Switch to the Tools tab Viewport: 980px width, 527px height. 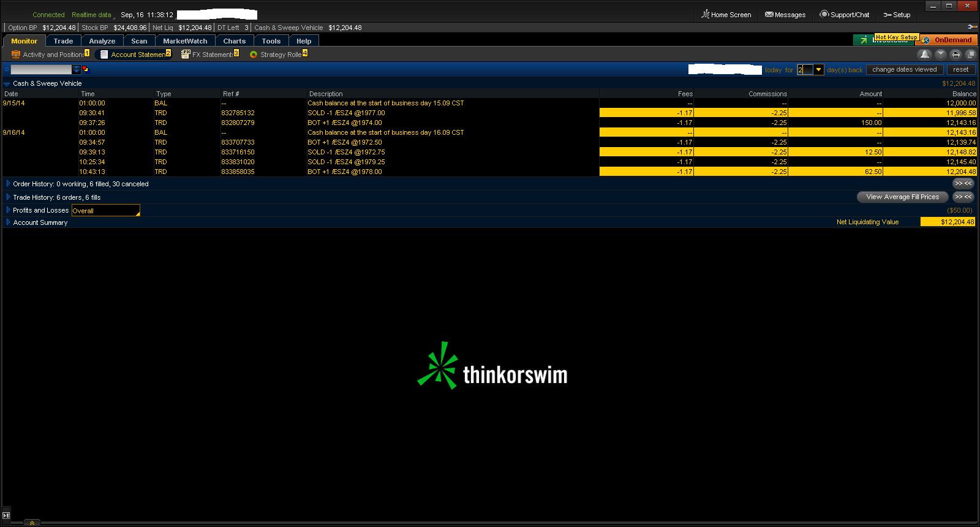(x=271, y=41)
